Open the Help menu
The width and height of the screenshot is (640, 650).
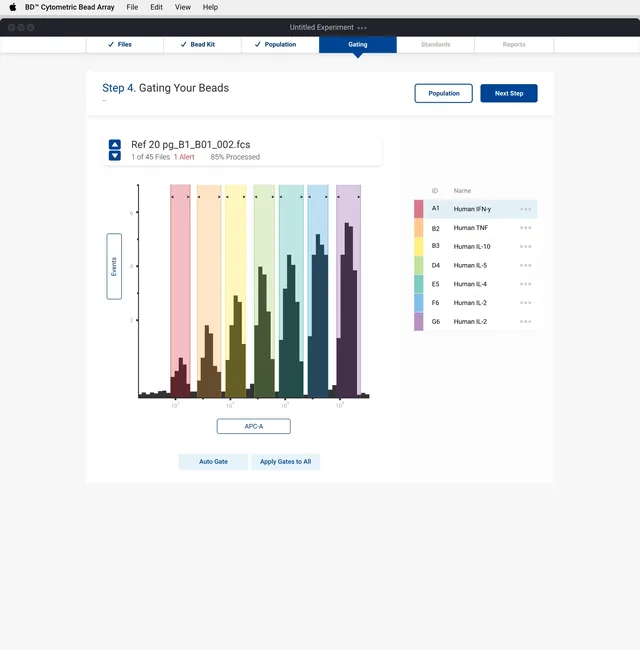(210, 7)
